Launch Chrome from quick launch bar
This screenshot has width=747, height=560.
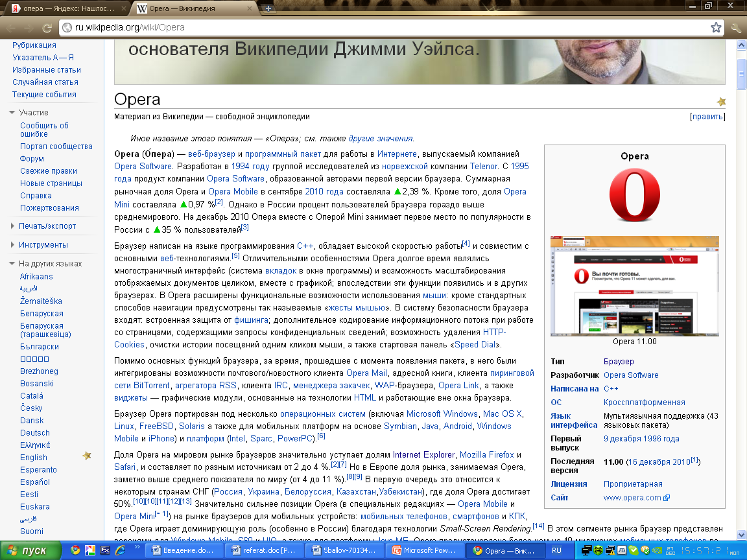tap(75, 550)
